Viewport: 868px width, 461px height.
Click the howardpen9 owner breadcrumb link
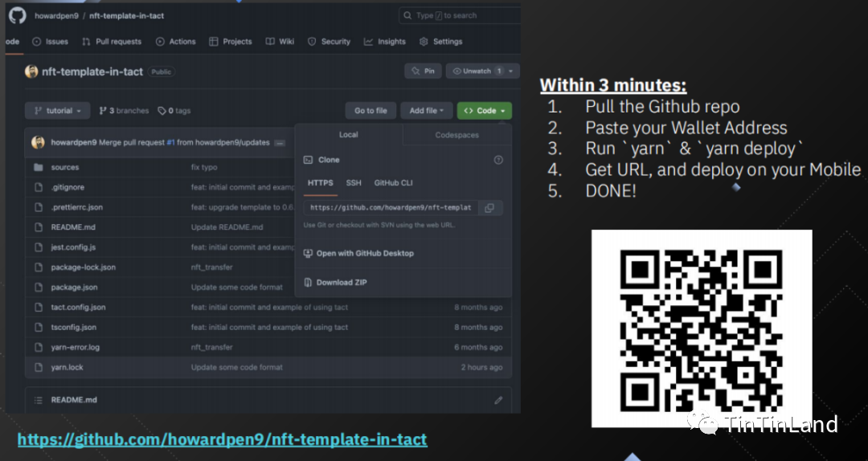56,15
